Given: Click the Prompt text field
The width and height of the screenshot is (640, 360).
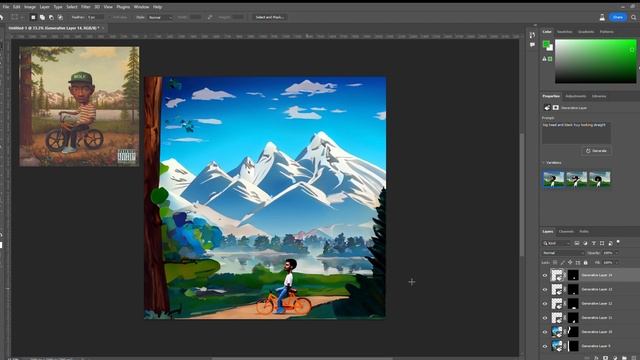Looking at the screenshot, I should [x=576, y=133].
